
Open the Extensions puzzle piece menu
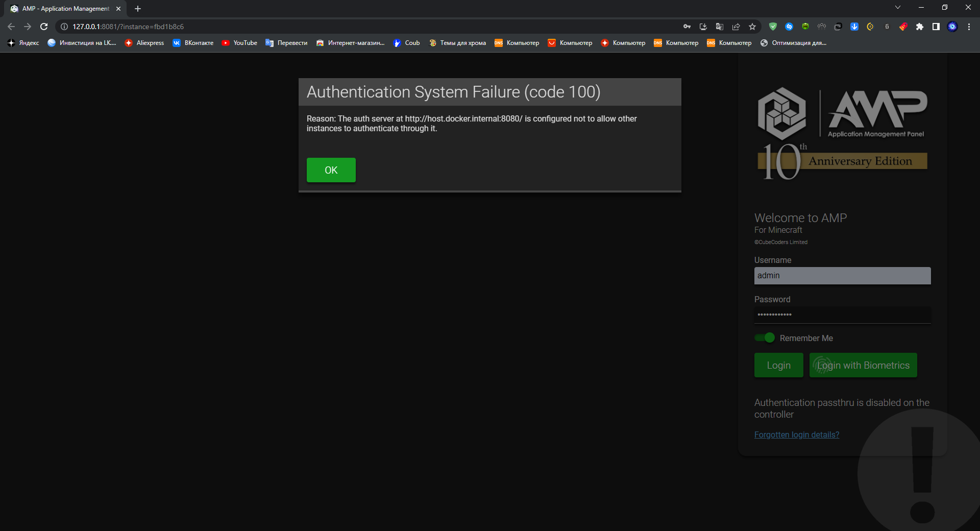[920, 27]
